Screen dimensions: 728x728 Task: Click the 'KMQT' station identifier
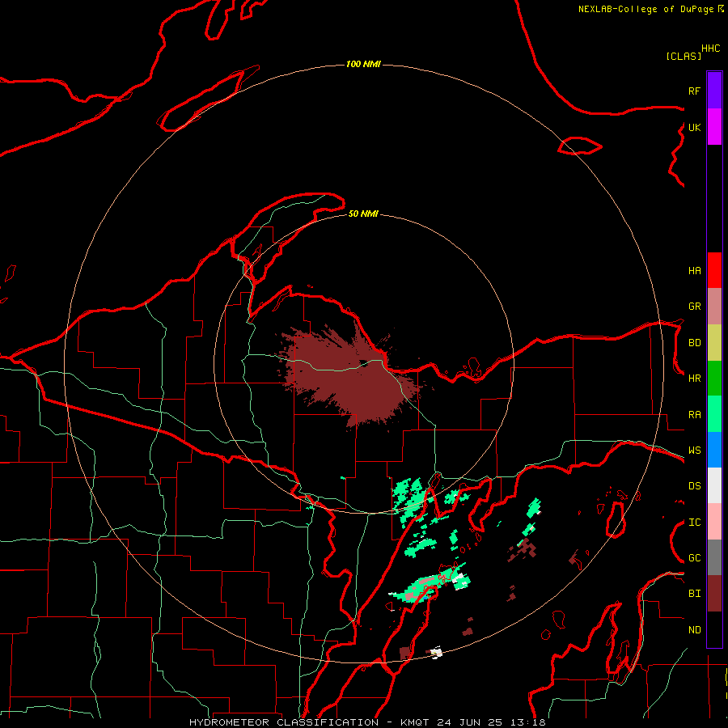(415, 722)
